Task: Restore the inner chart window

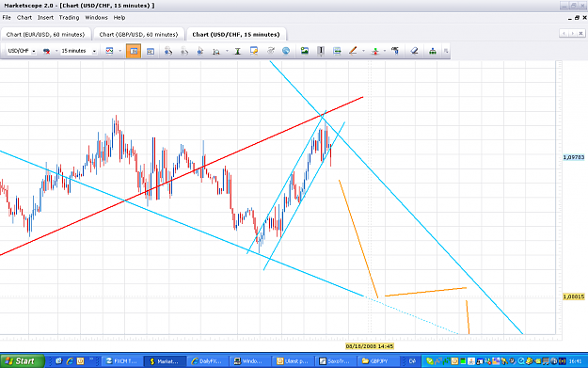Action: [577, 18]
